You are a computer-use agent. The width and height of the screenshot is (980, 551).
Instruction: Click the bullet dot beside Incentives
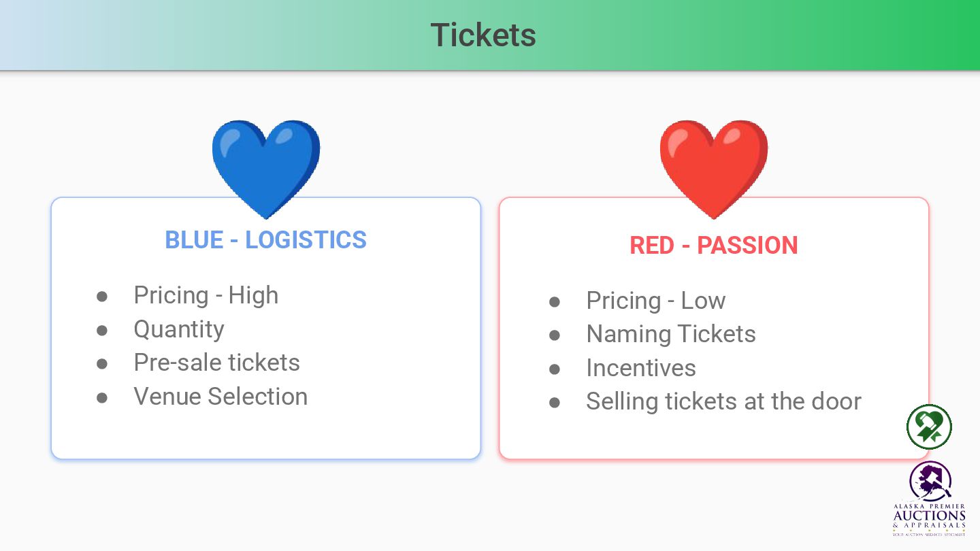(555, 369)
